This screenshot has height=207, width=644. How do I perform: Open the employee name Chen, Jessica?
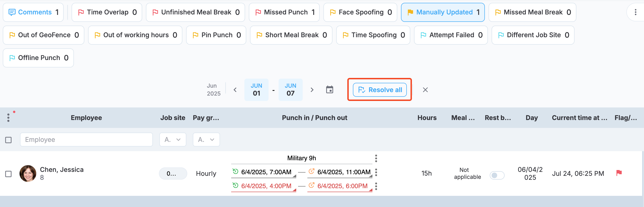coord(62,170)
